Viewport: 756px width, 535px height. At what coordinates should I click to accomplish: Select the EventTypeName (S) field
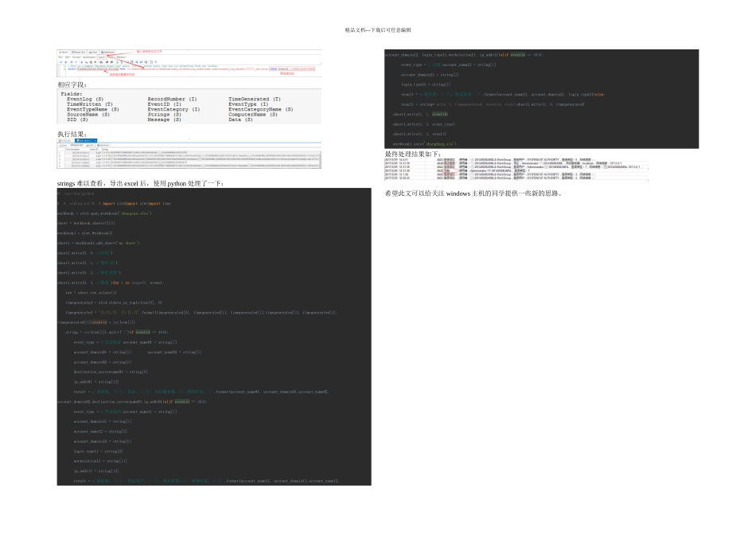(93, 110)
